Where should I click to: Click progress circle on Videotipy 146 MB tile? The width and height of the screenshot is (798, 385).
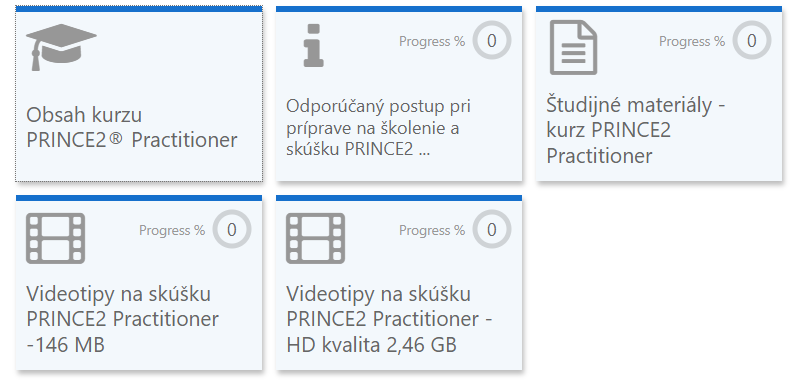(x=232, y=230)
